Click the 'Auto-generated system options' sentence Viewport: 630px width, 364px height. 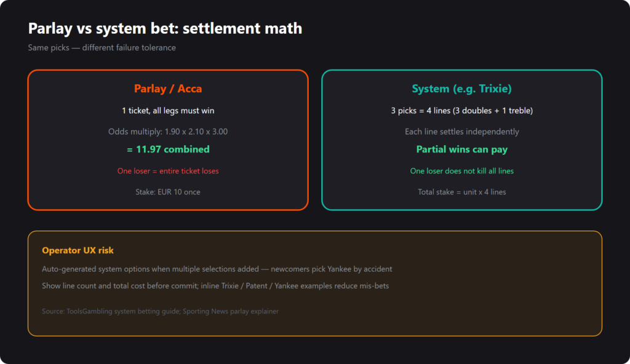217,269
